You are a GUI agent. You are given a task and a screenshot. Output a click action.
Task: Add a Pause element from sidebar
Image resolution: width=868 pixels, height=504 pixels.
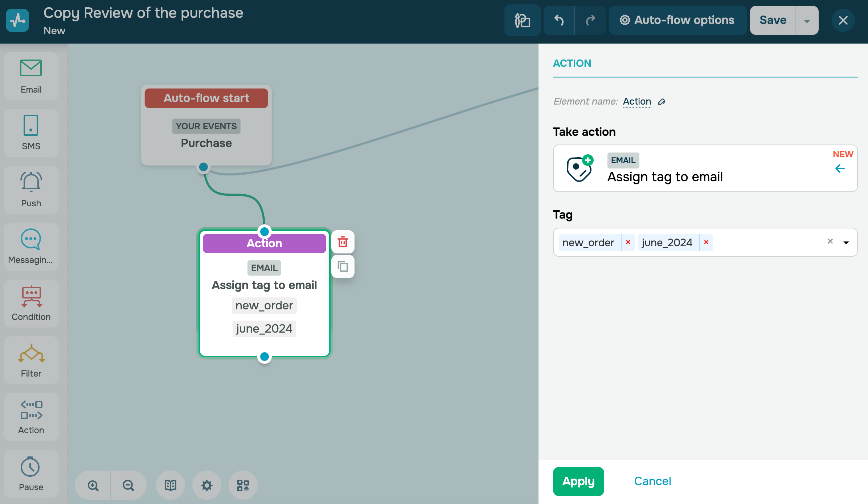(31, 473)
